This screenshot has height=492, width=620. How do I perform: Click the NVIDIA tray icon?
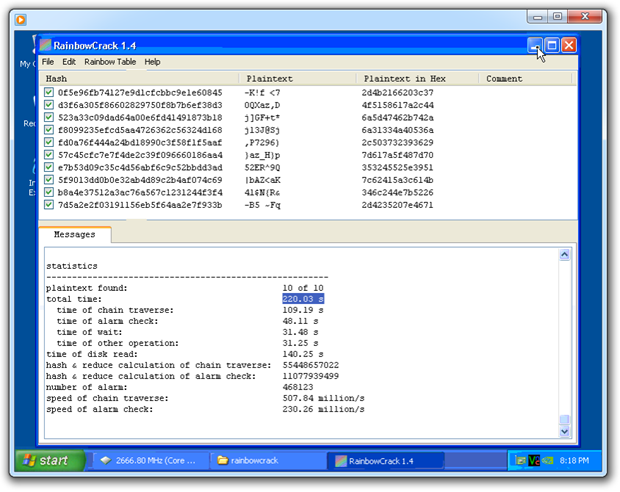point(548,460)
